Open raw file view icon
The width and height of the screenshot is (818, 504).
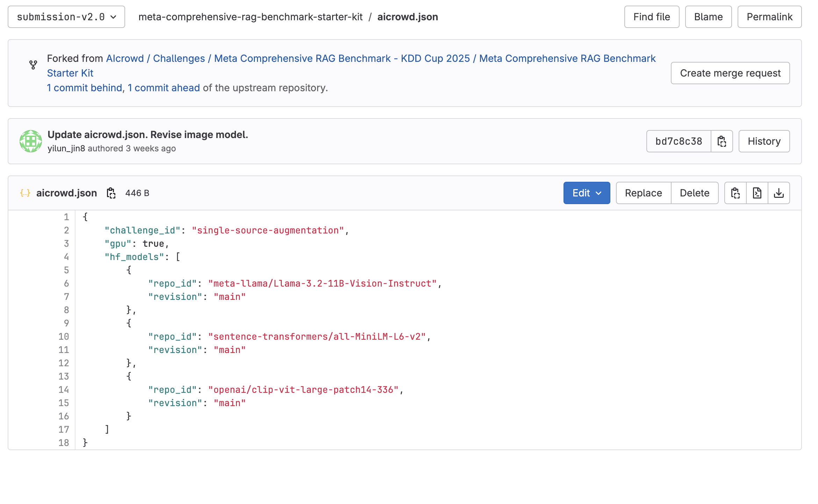point(757,193)
